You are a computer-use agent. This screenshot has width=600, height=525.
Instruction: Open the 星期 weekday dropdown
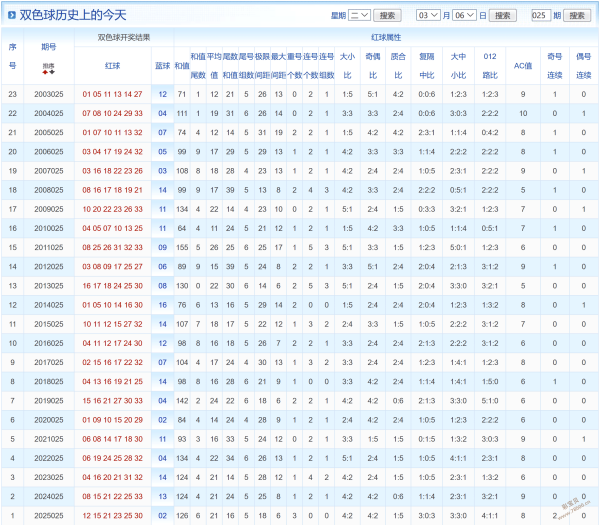(359, 16)
